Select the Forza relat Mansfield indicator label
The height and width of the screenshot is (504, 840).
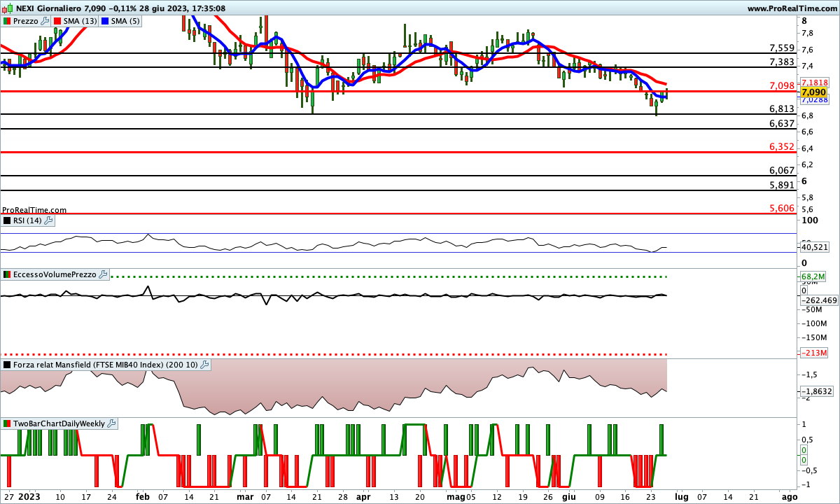click(x=106, y=365)
